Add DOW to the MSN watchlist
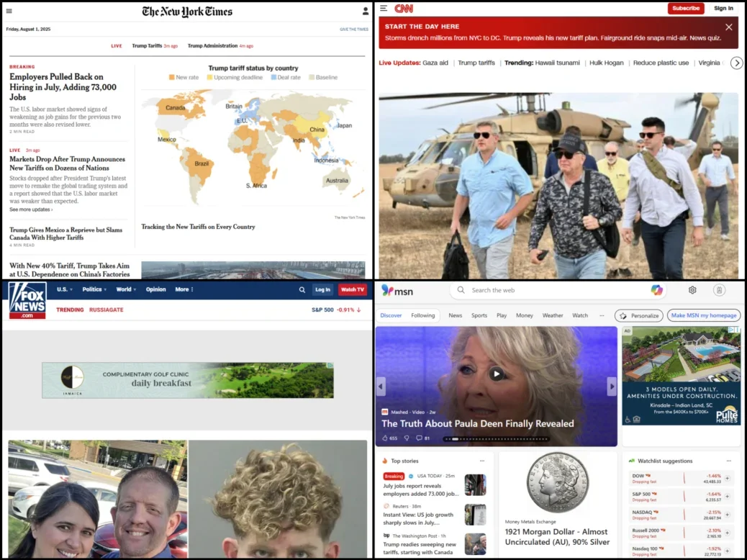Image resolution: width=747 pixels, height=560 pixels. tap(728, 478)
